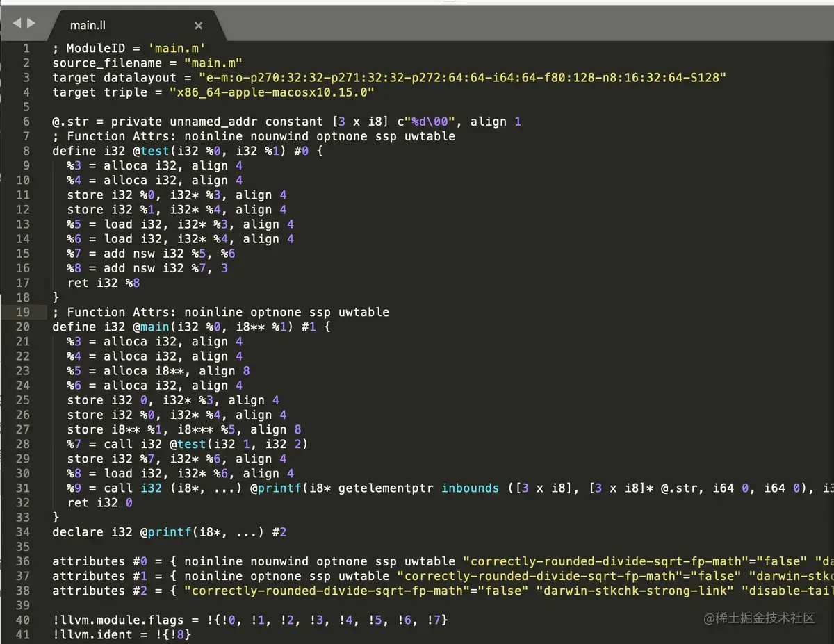
Task: Click line number 41 in gutter
Action: [x=23, y=634]
